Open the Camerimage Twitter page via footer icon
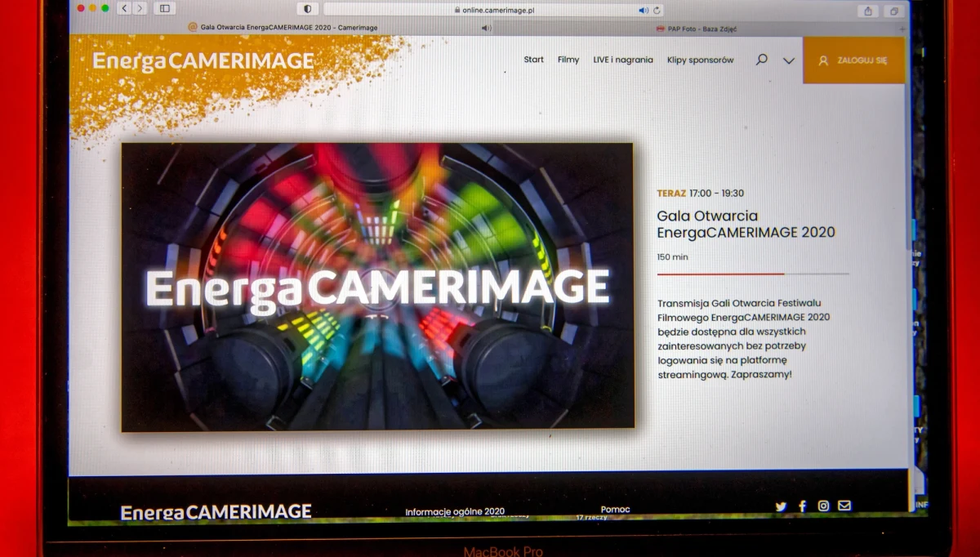The width and height of the screenshot is (980, 557). pyautogui.click(x=780, y=506)
